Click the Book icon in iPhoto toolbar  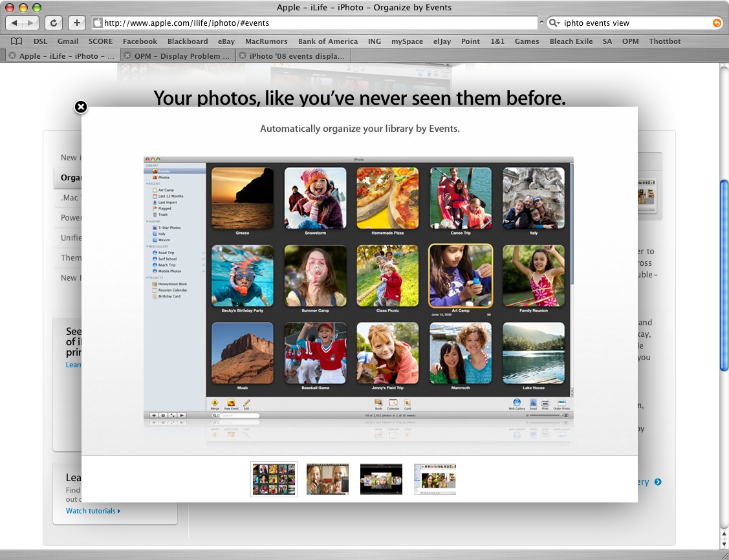click(378, 404)
